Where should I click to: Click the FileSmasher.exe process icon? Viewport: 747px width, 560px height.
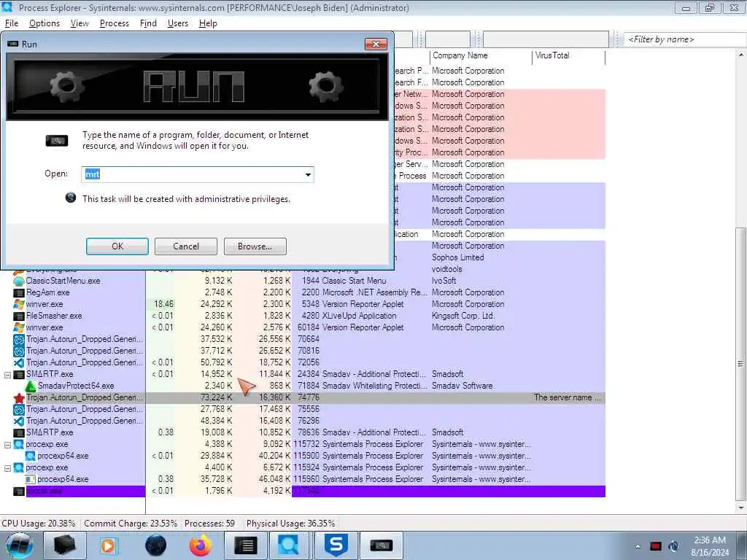pyautogui.click(x=18, y=316)
